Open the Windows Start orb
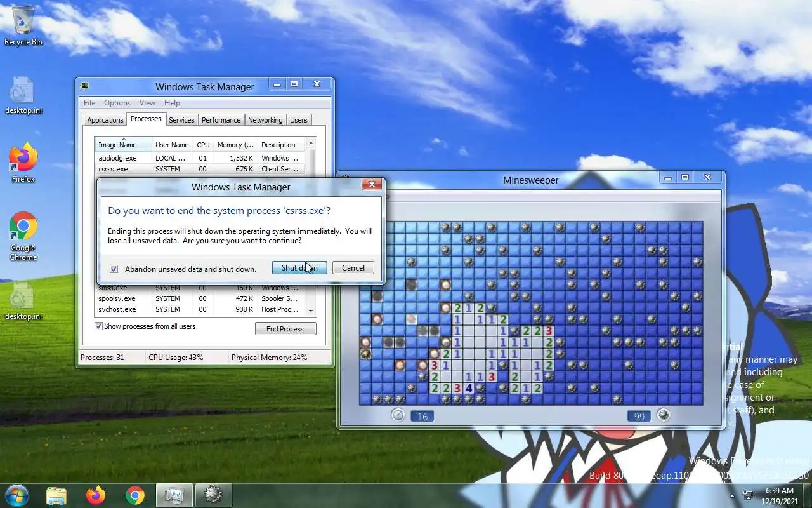Screen dimensions: 812x508 [x=17, y=495]
